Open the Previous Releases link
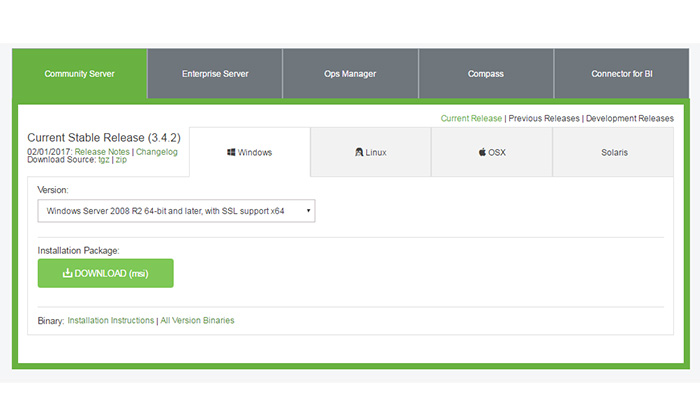Screen dimensions: 700x400 [544, 118]
